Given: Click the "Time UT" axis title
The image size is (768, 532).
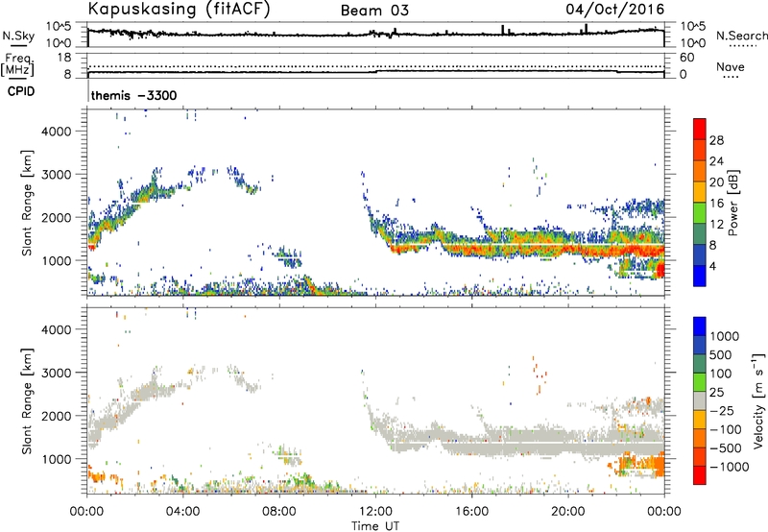Looking at the screenshot, I should coord(375,525).
